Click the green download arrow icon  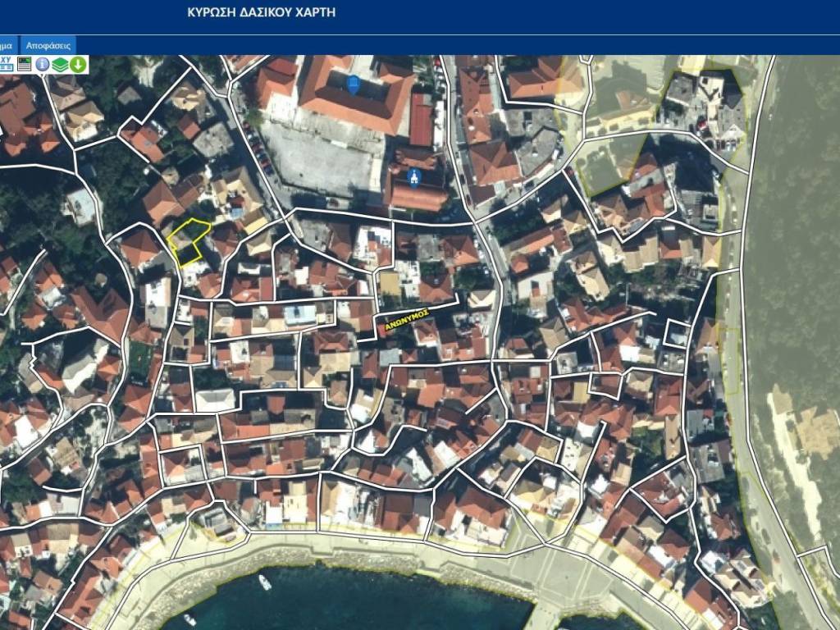click(78, 64)
